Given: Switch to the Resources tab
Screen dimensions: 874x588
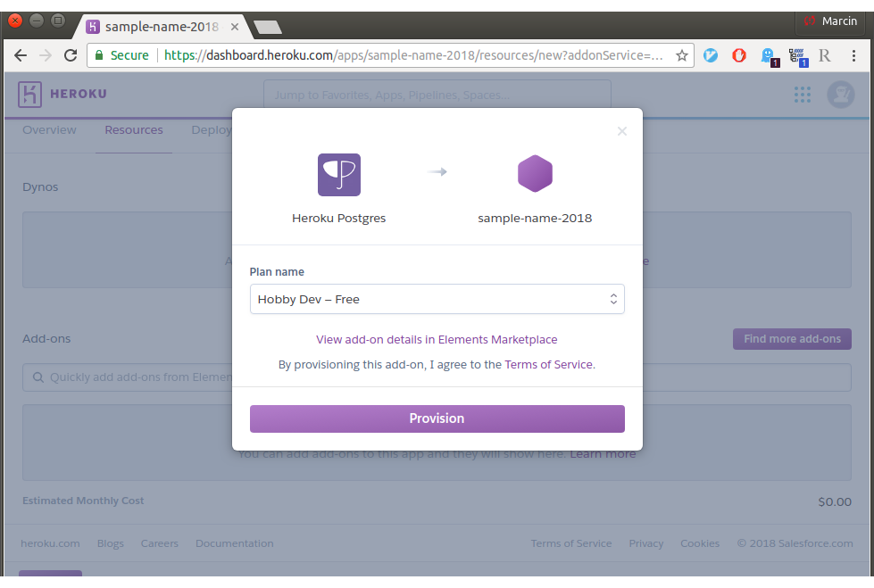Looking at the screenshot, I should point(134,130).
